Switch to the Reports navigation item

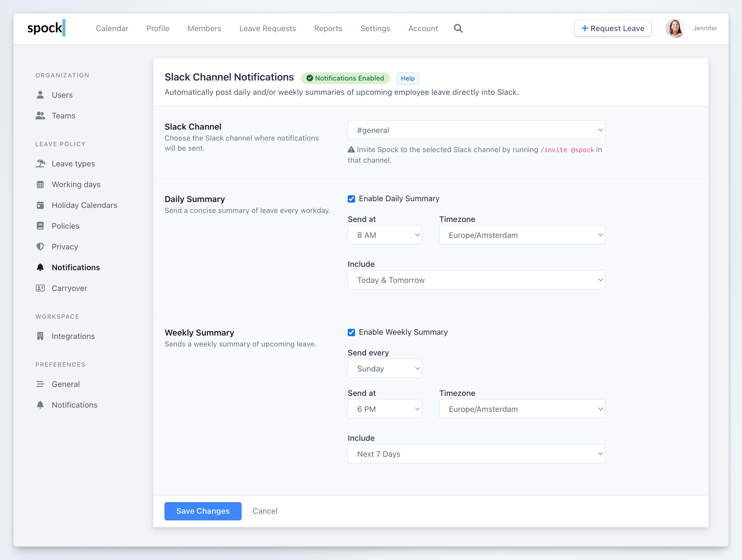[328, 29]
